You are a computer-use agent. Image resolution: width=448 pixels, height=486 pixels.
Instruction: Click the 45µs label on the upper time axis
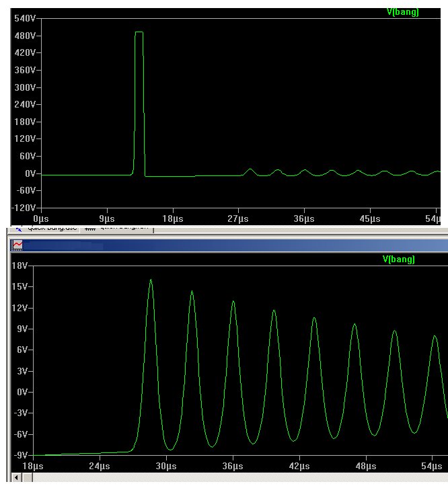click(369, 218)
